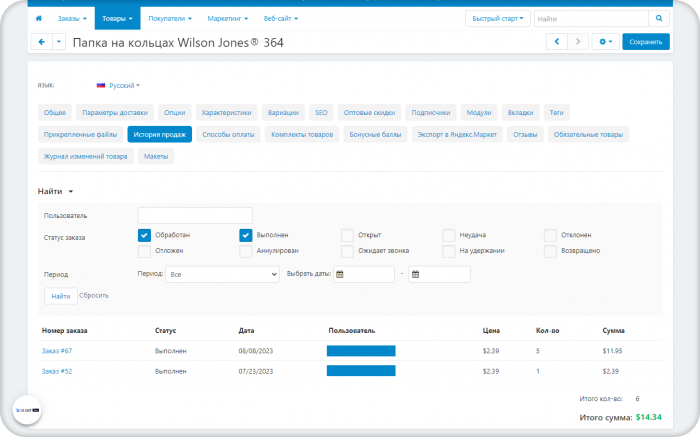Image resolution: width=700 pixels, height=437 pixels.
Task: Open Журнал изменений товара tab
Action: pos(86,156)
